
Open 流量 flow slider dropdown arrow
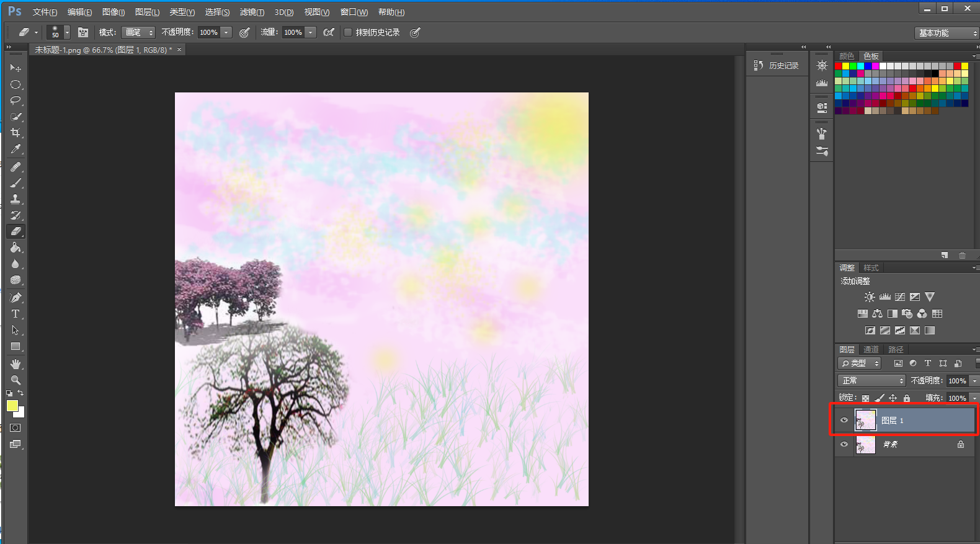pos(311,32)
